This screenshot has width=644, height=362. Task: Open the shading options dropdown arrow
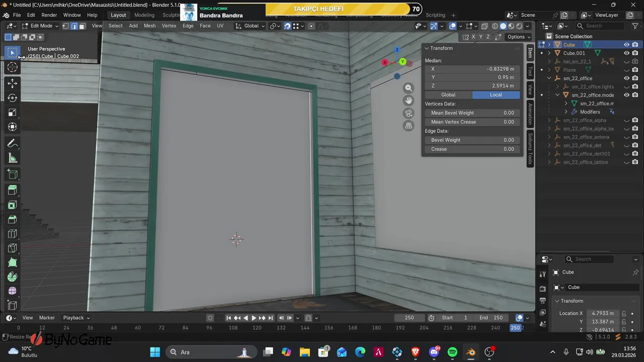[x=527, y=26]
